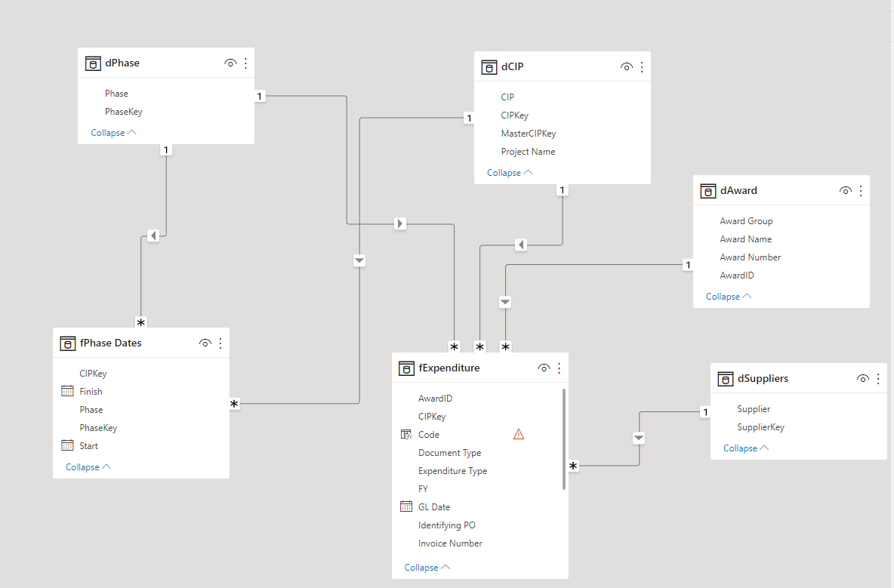This screenshot has height=588, width=894.
Task: Select filter arrow on dSuppliers to fExpenditure relationship
Action: click(639, 438)
